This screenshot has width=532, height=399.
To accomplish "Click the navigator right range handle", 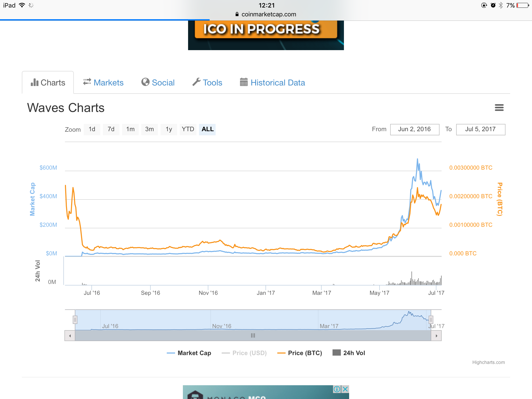I will click(431, 320).
